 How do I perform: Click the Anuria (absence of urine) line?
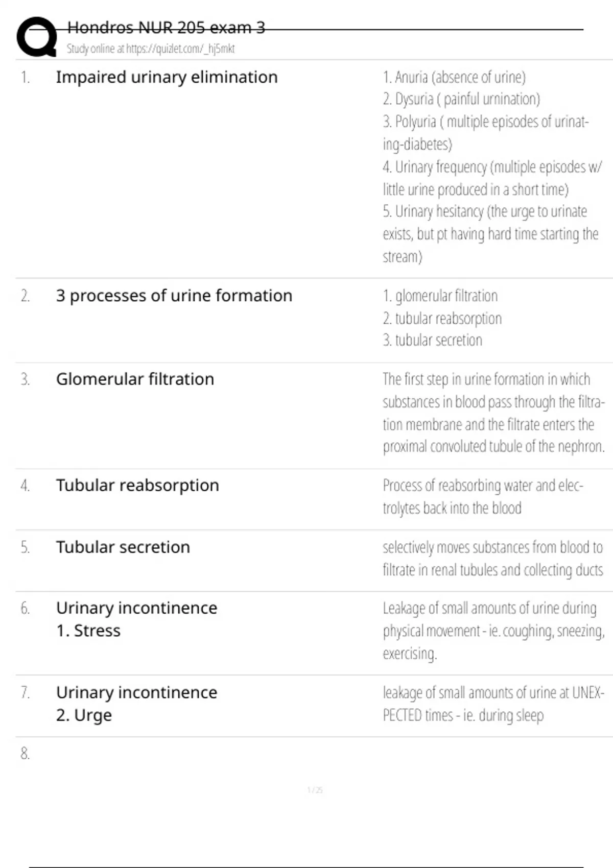pyautogui.click(x=454, y=77)
